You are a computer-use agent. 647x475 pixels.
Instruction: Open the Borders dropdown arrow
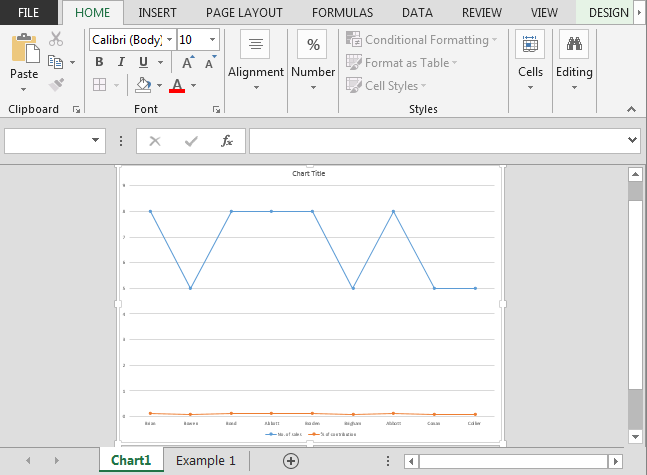[x=116, y=85]
